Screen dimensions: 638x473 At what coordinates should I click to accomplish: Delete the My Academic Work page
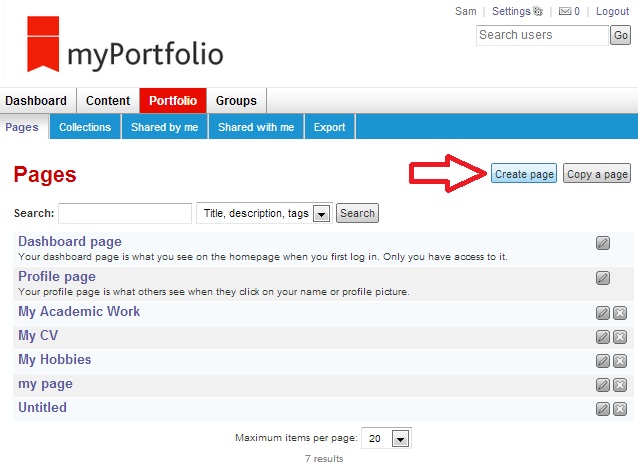pos(620,313)
